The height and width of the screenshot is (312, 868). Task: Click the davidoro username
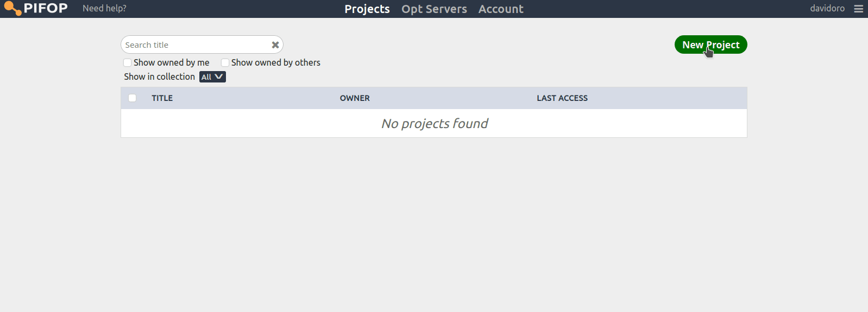click(827, 8)
